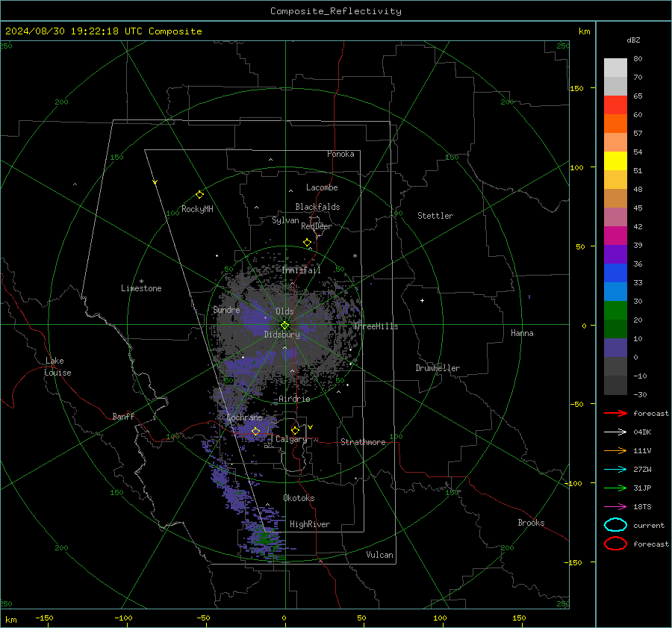672x628 pixels.
Task: Click the Drumheller label
Action: (x=438, y=368)
